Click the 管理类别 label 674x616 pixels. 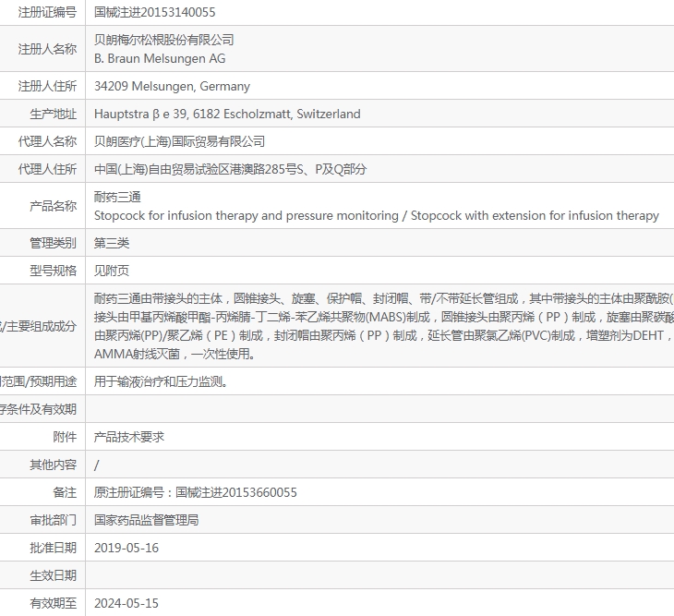tap(53, 243)
